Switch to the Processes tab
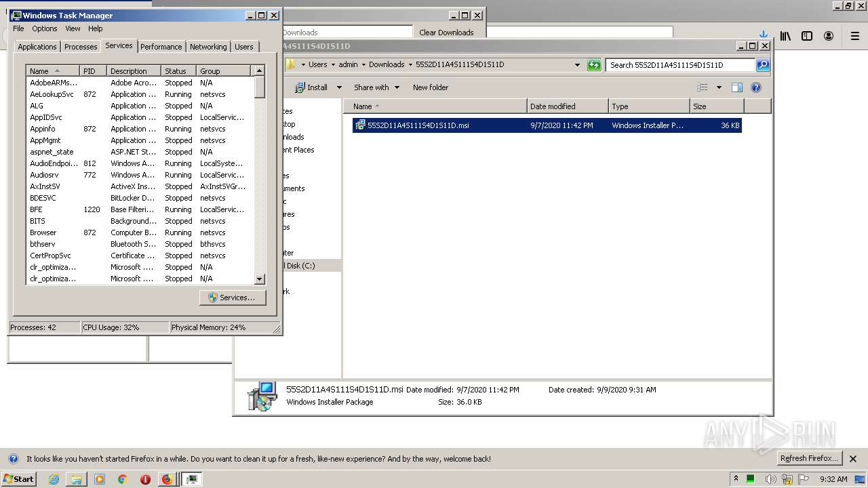 [81, 47]
